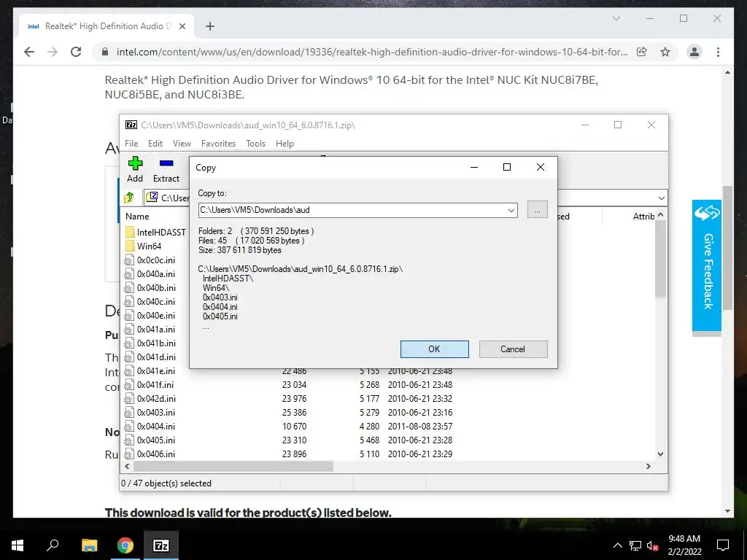
Task: Bookmark this page with the star icon
Action: coord(665,52)
